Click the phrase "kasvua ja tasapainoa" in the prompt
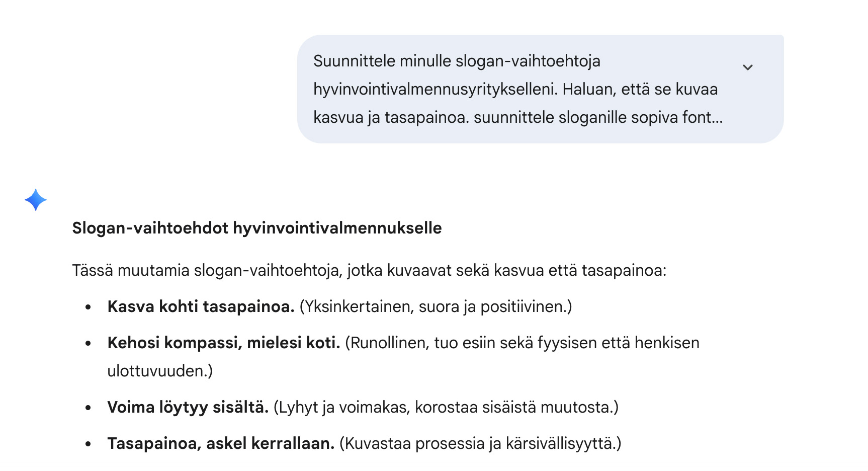This screenshot has height=471, width=868. click(x=391, y=117)
